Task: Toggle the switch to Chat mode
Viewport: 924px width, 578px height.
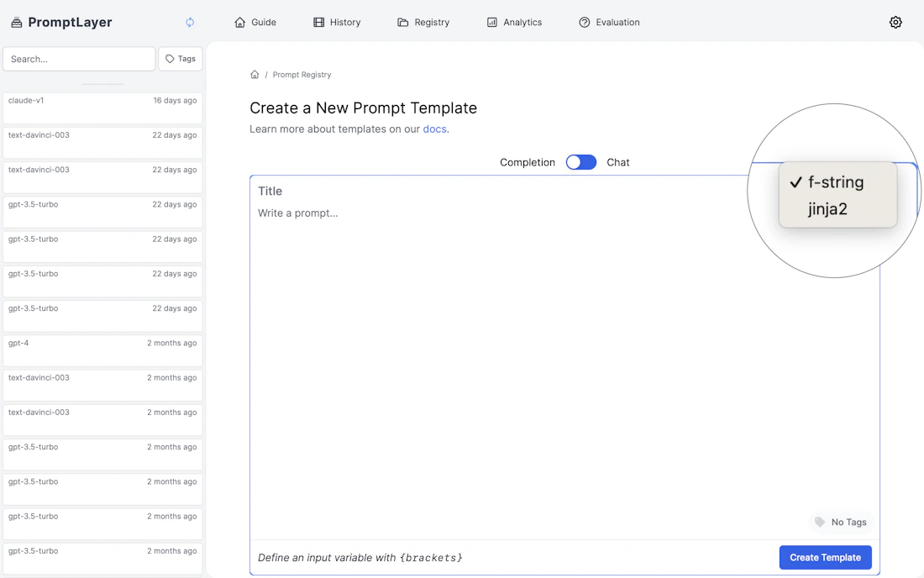Action: [580, 161]
